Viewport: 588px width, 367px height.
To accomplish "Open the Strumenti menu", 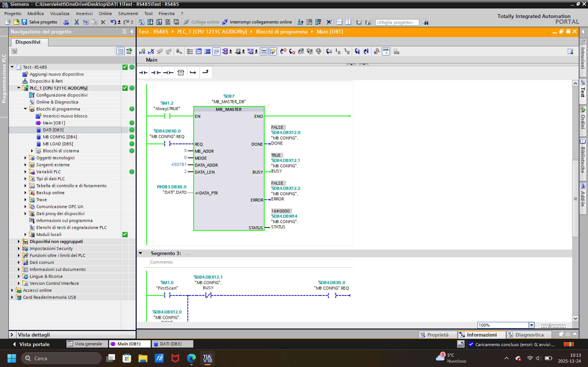I will click(128, 14).
